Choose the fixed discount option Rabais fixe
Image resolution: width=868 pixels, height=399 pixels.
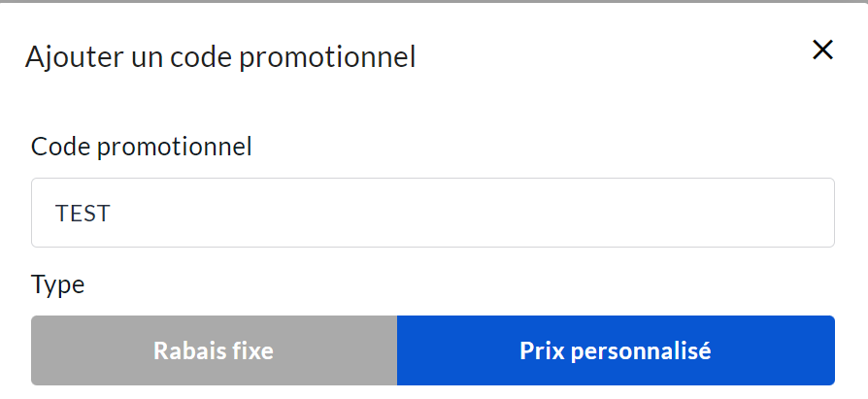214,350
